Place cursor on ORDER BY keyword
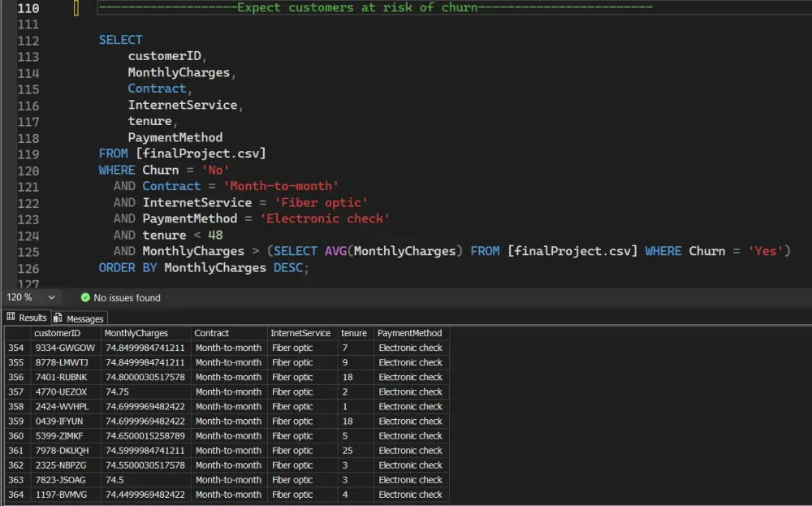Screen dimensions: 812x506 (127, 268)
